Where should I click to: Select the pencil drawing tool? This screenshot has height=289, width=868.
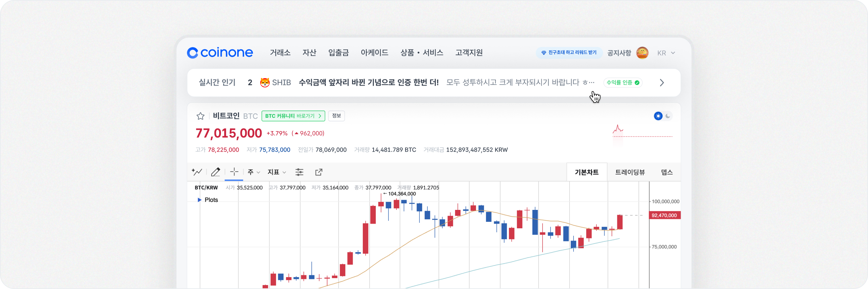click(216, 172)
